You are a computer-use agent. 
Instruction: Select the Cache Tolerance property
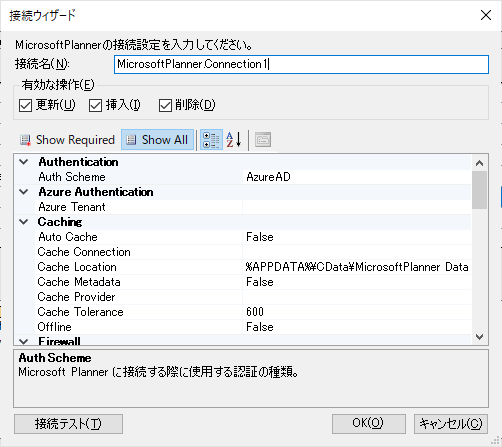(x=139, y=312)
